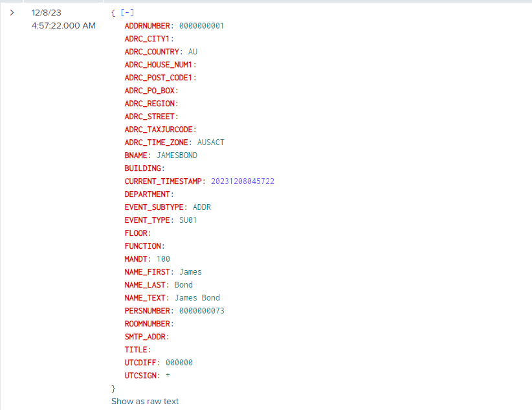Image resolution: width=532 pixels, height=410 pixels.
Task: Click the UTCDIFF value 000000
Action: pos(179,363)
